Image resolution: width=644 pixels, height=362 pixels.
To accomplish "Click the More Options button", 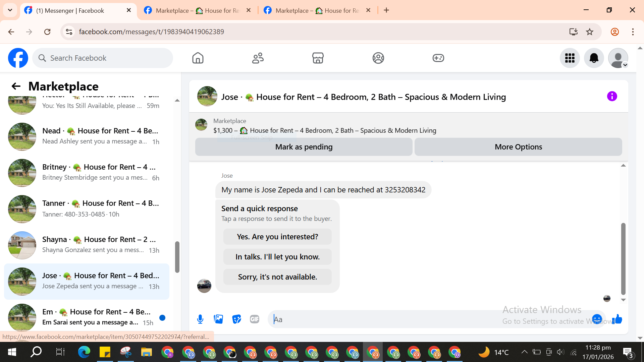I will coord(518,147).
